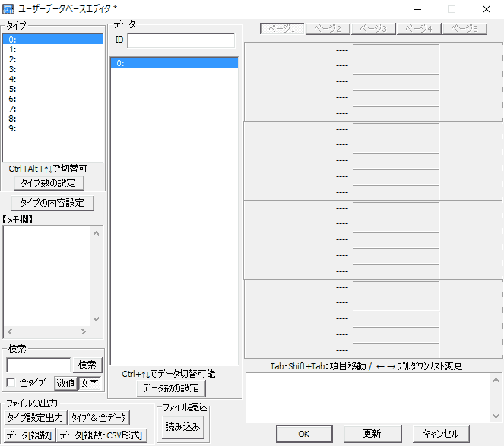Focus the 検索 text field
The width and height of the screenshot is (504, 446).
pos(39,365)
